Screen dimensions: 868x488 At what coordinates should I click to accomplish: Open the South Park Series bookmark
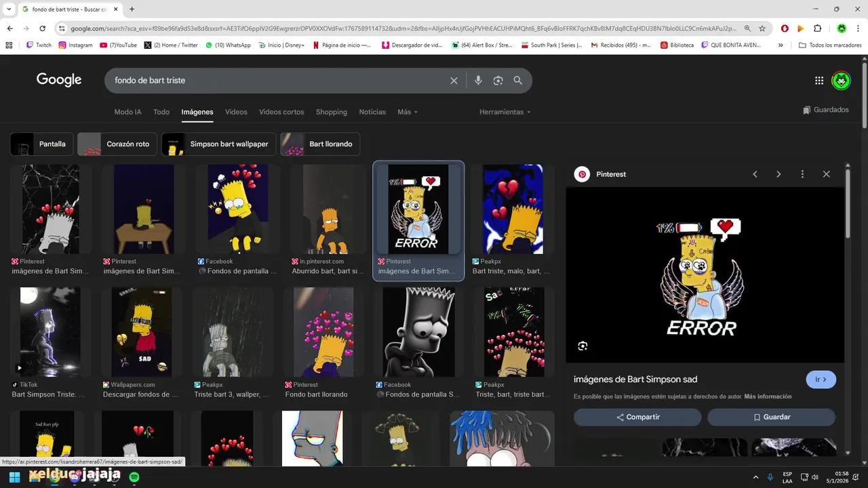pyautogui.click(x=551, y=45)
